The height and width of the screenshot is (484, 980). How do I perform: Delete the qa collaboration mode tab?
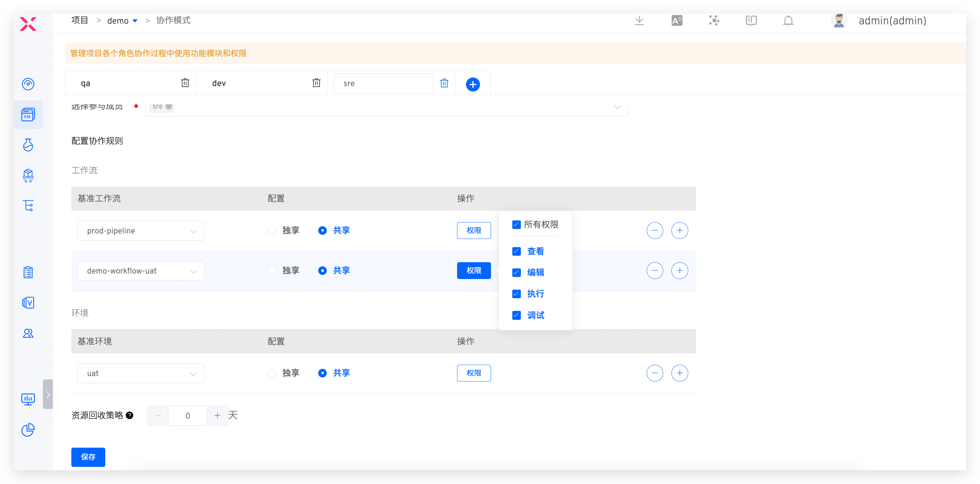click(x=185, y=83)
